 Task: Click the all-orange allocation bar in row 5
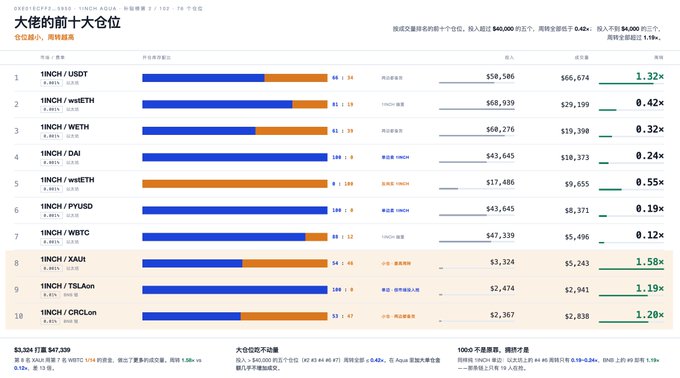click(235, 184)
